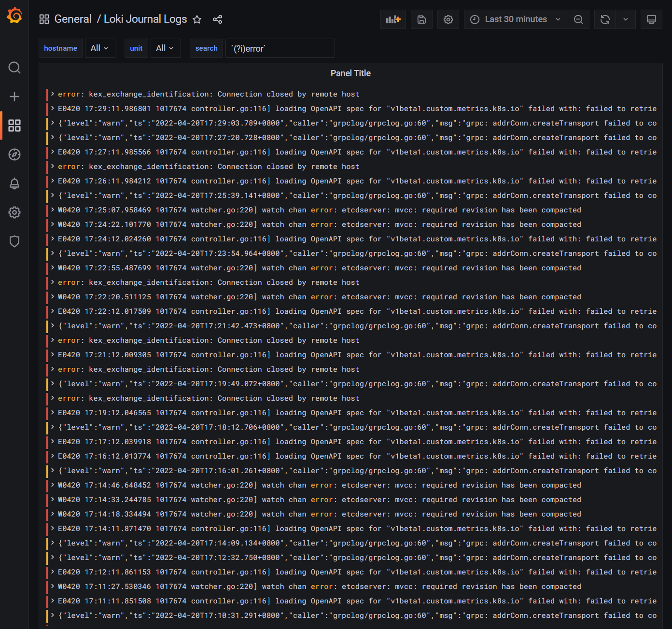Viewport: 672px width, 629px height.
Task: Expand the W0420 17:14:46.648452 watcher row
Action: [53, 485]
